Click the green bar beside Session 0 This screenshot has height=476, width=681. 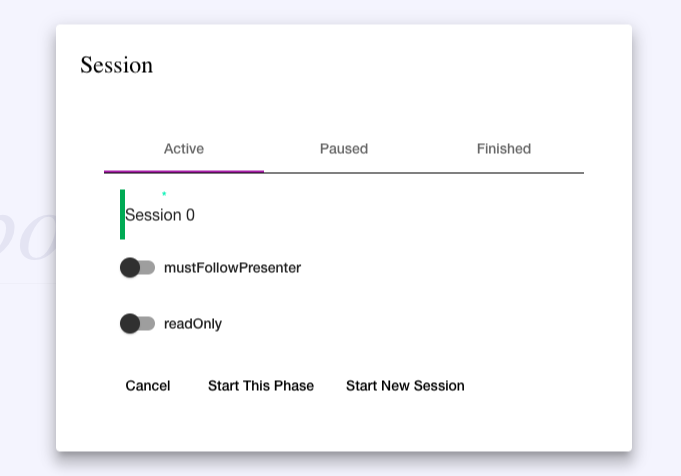click(x=122, y=214)
